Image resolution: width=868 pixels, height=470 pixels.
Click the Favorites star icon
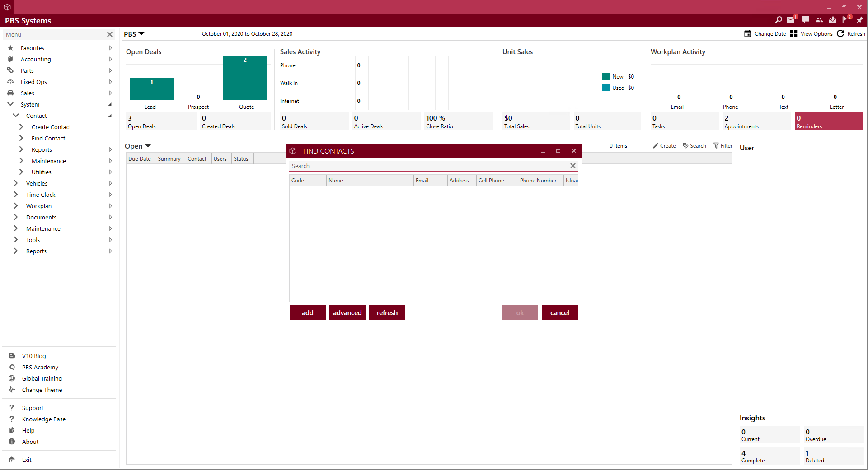pos(10,48)
